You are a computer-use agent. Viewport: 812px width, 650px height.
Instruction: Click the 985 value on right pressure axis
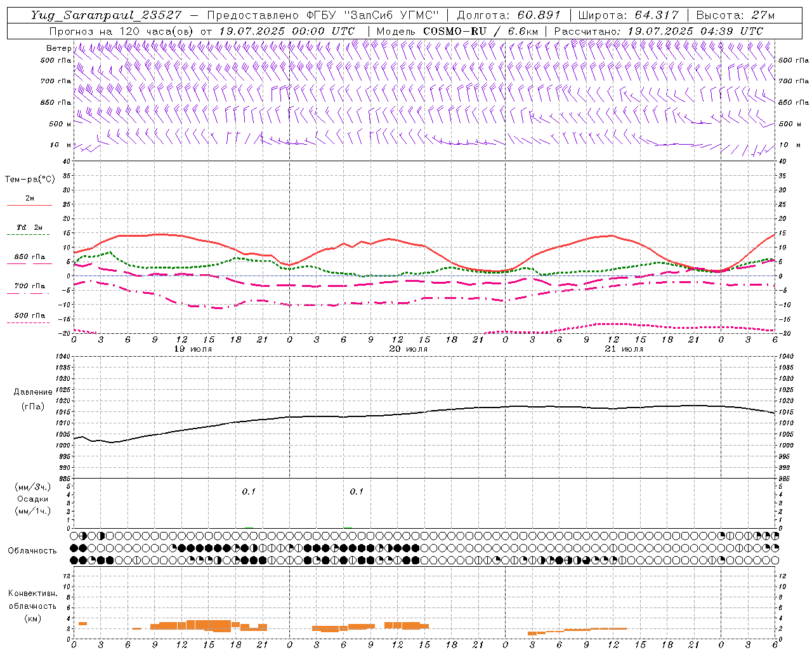[785, 479]
